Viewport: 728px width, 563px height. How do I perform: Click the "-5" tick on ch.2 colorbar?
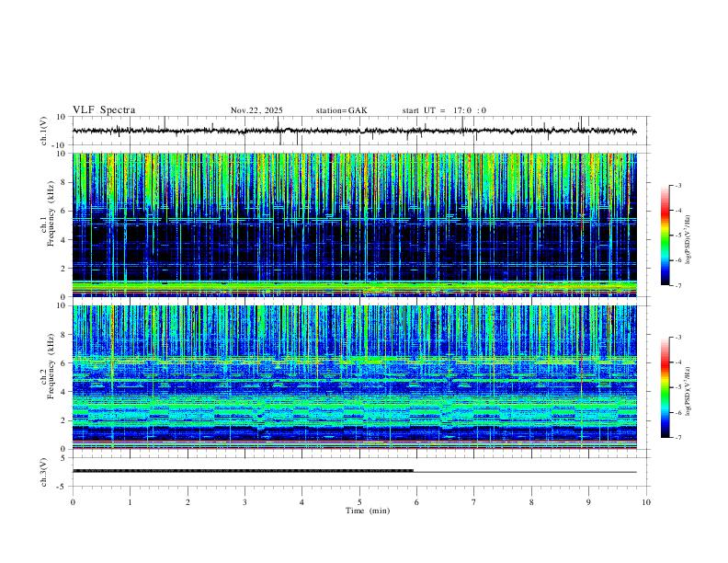point(678,387)
